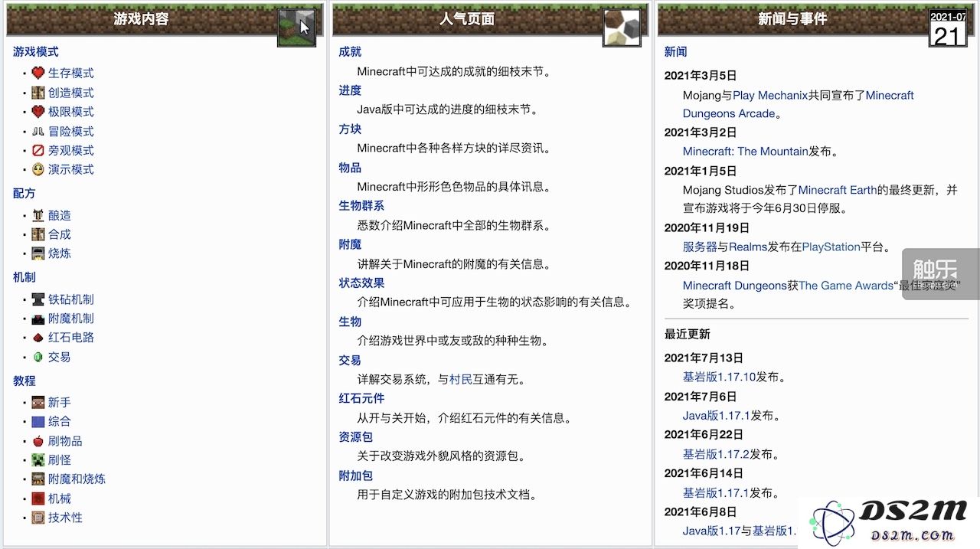980x549 pixels.
Task: Open the 创造模式 link
Action: point(71,93)
